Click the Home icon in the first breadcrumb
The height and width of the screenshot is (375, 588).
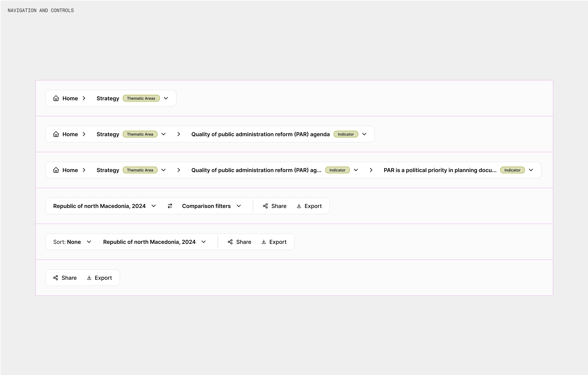pos(56,98)
